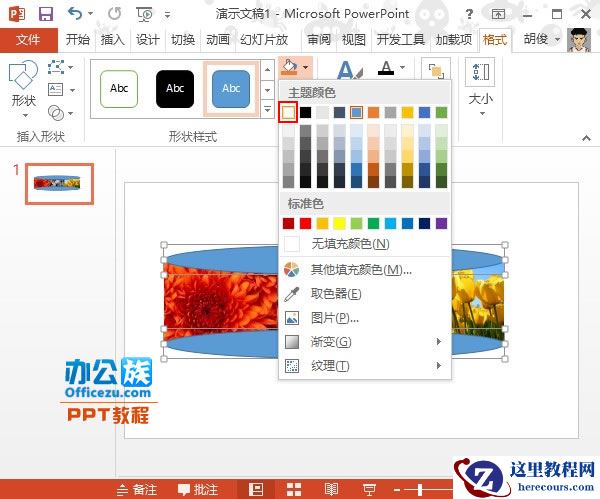Switch to the 设计 tab
This screenshot has height=499, width=600.
pos(147,39)
